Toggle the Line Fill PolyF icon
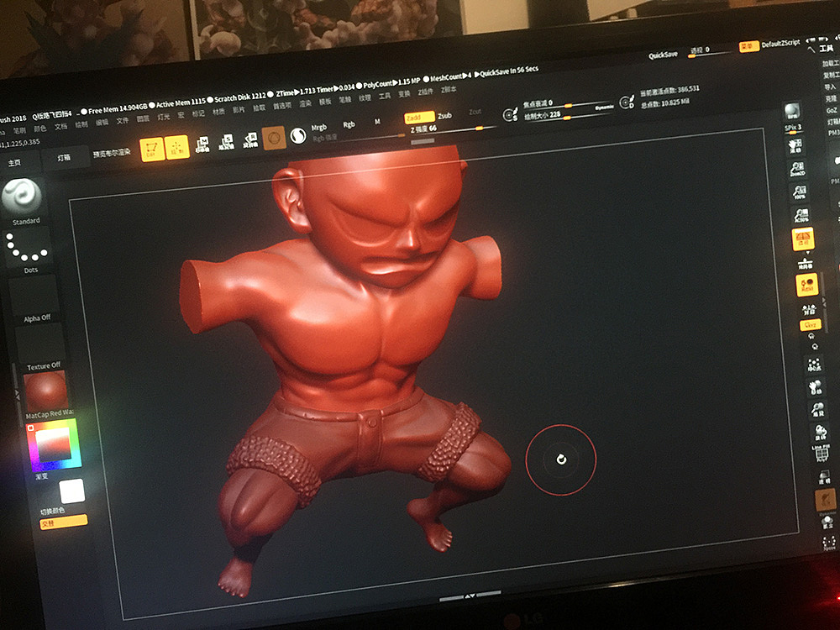The width and height of the screenshot is (840, 630). pyautogui.click(x=822, y=454)
